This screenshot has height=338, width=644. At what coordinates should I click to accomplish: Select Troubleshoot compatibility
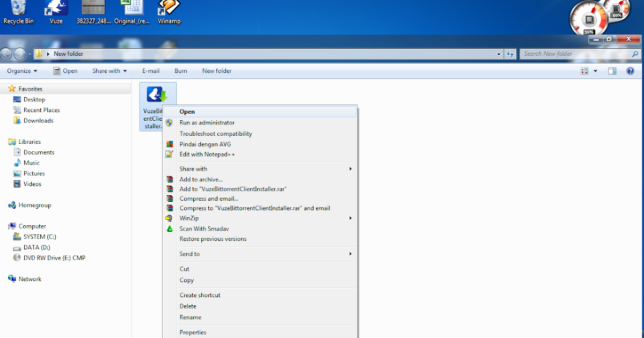pyautogui.click(x=260, y=134)
